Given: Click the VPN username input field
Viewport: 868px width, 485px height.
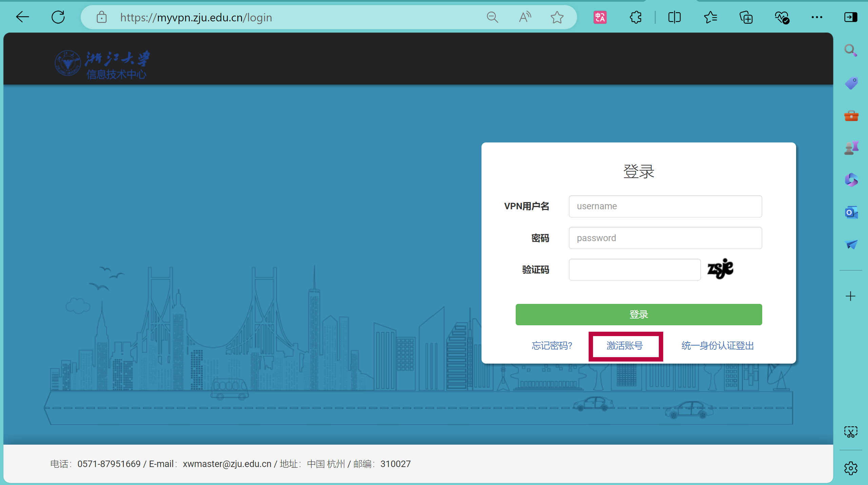Looking at the screenshot, I should click(x=665, y=206).
